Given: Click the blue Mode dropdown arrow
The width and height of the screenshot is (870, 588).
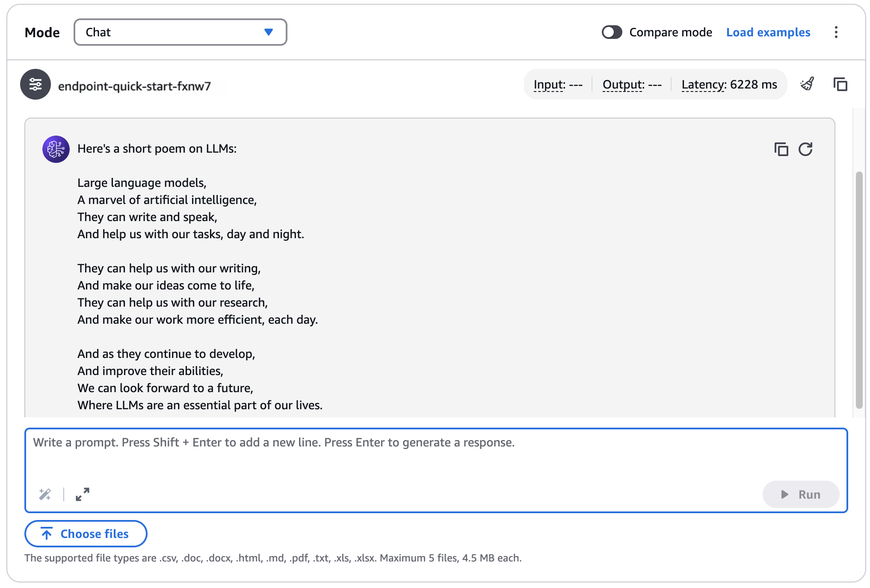Looking at the screenshot, I should tap(269, 32).
